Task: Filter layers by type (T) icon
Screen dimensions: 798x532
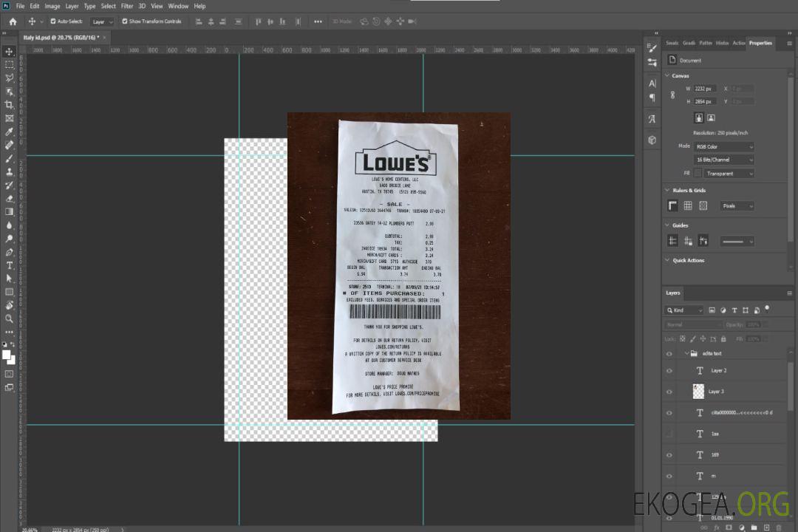Action: pos(734,310)
